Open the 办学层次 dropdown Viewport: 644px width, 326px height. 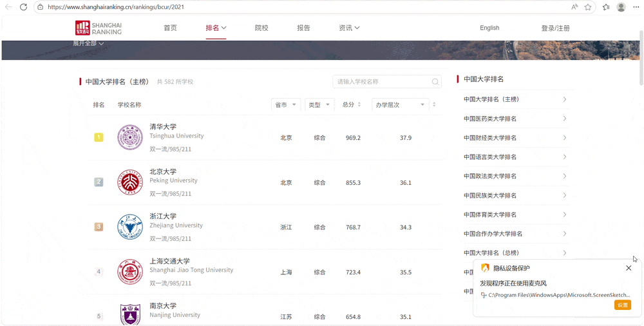tap(401, 105)
